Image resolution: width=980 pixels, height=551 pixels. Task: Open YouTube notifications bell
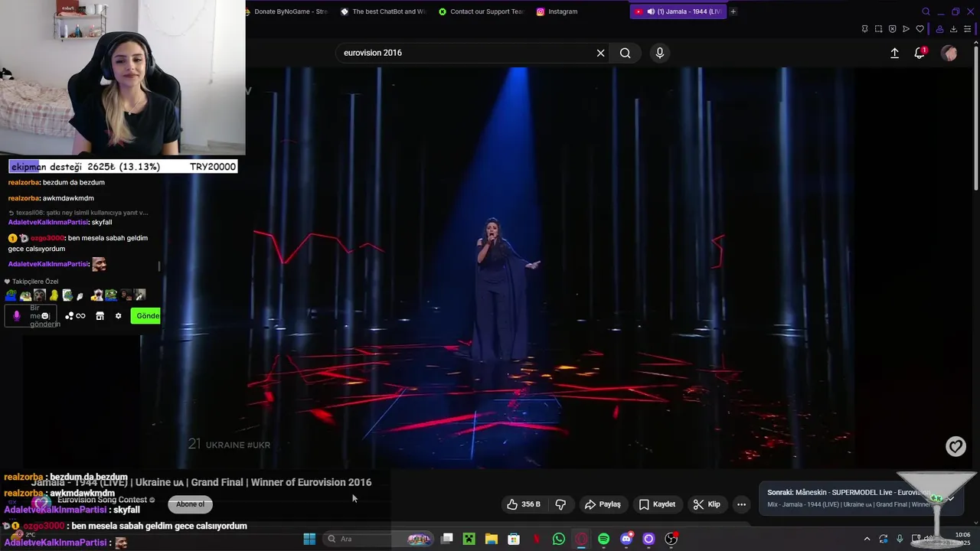pos(920,53)
